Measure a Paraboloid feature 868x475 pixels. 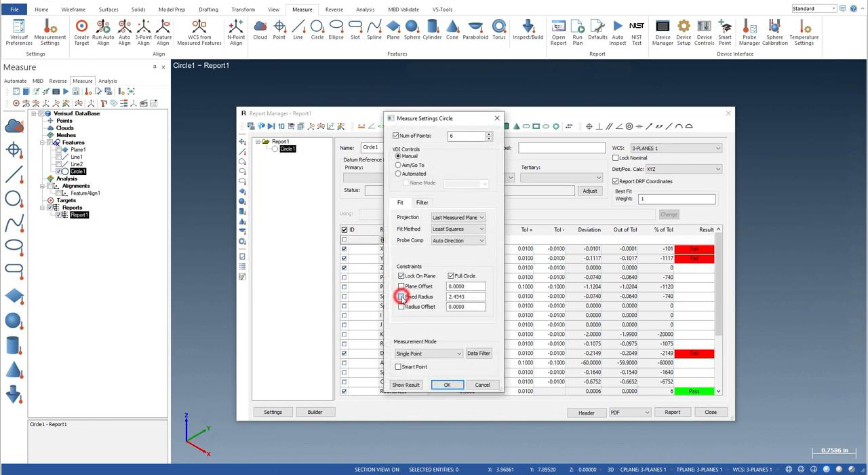point(475,30)
